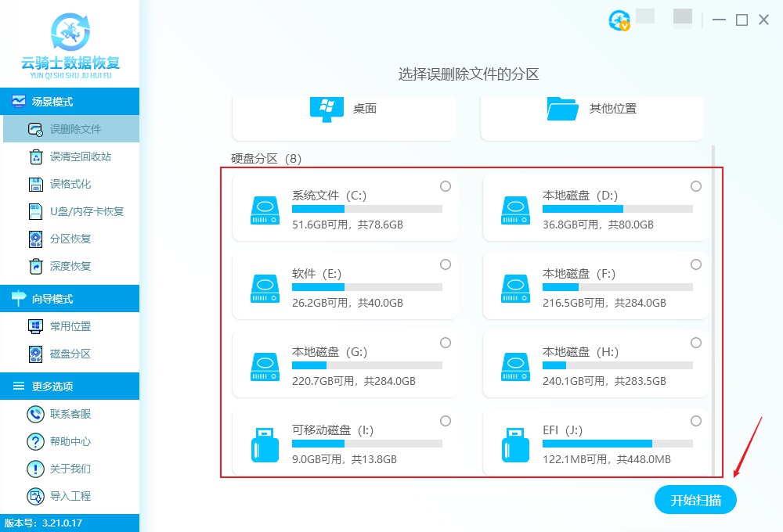The width and height of the screenshot is (783, 532).
Task: Click the 深度恢复 icon
Action: click(x=35, y=267)
